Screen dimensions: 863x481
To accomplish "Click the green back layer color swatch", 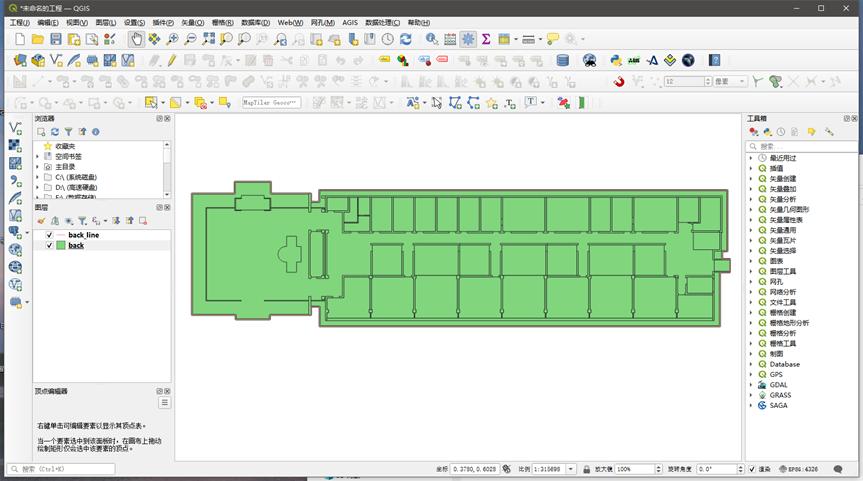I will coord(61,245).
